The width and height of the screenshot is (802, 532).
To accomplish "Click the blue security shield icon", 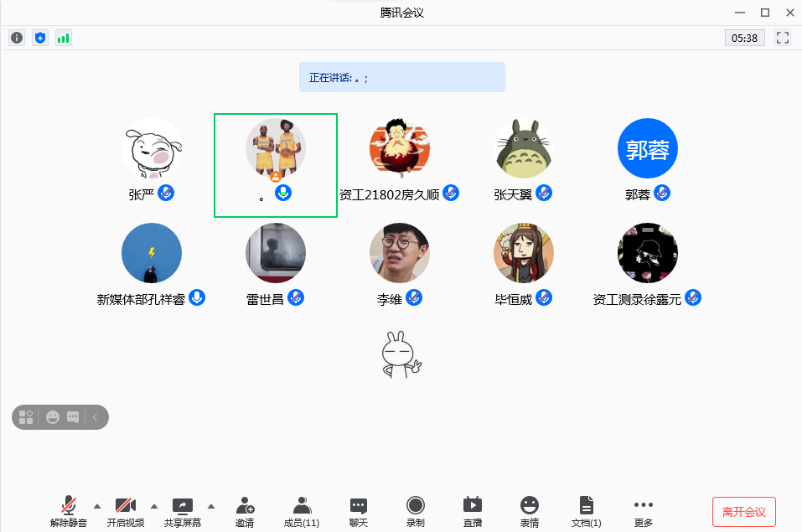I will (x=40, y=38).
